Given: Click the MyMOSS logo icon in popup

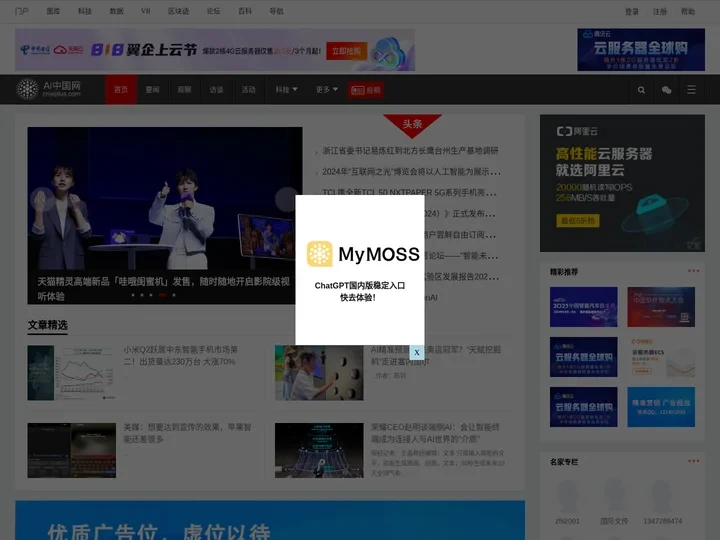Looking at the screenshot, I should tap(320, 253).
